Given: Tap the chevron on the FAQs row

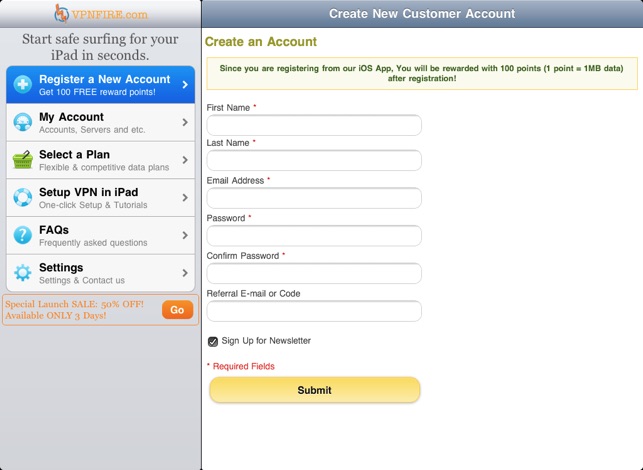Looking at the screenshot, I should (x=185, y=235).
